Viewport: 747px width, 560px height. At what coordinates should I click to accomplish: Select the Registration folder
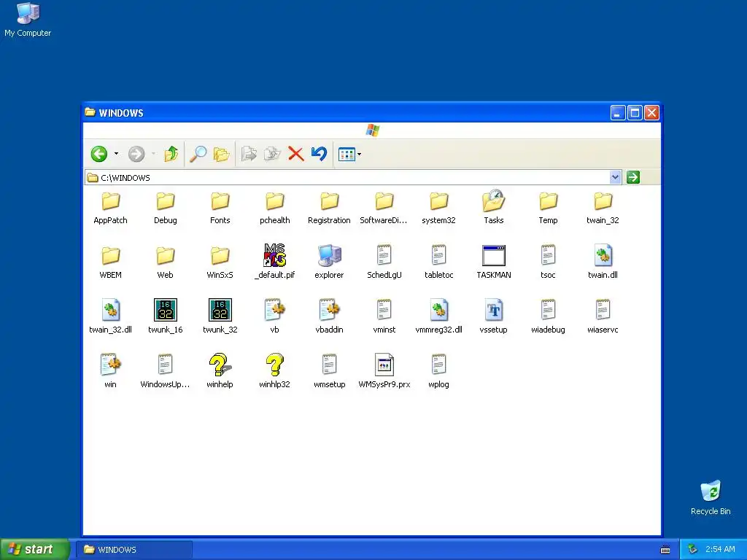[329, 209]
